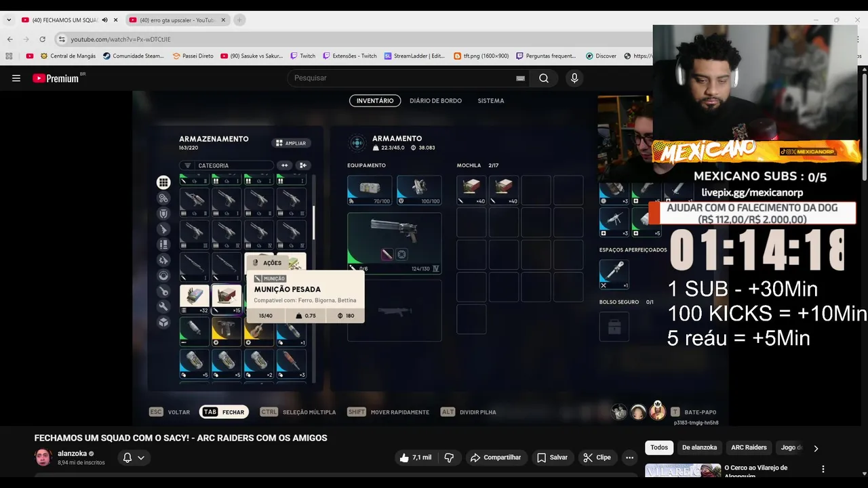Select the first ×40 mochila ammo slot
Viewport: 868px width, 488px height.
click(471, 190)
